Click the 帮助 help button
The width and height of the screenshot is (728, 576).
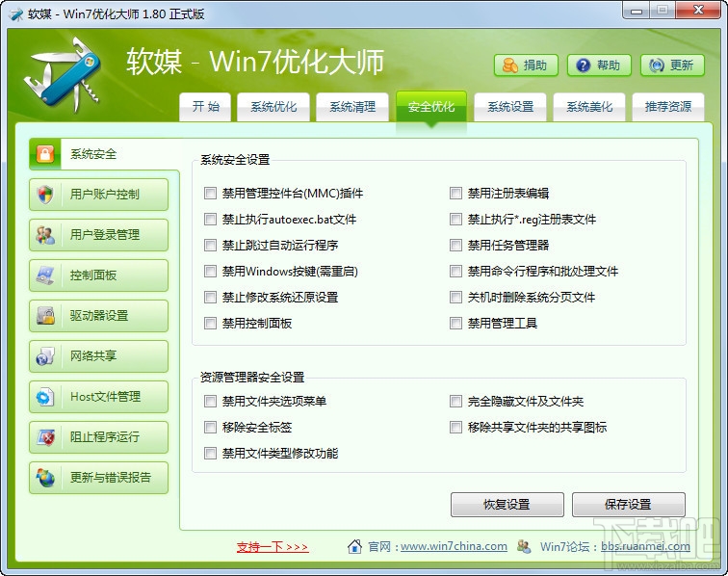tap(599, 65)
